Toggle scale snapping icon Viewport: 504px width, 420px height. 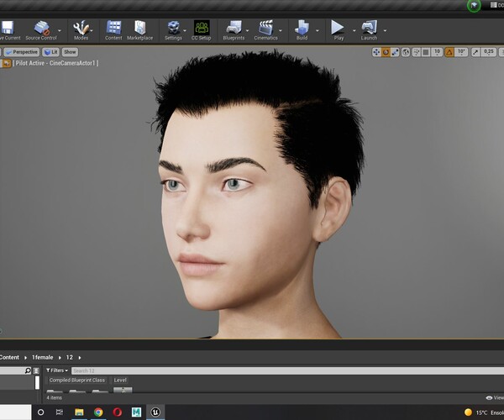click(475, 52)
